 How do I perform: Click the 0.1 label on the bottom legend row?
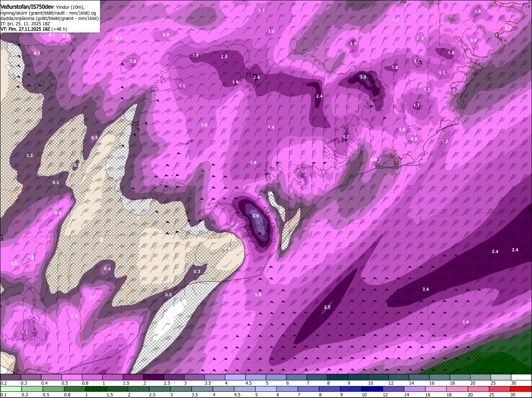[x=4, y=395]
